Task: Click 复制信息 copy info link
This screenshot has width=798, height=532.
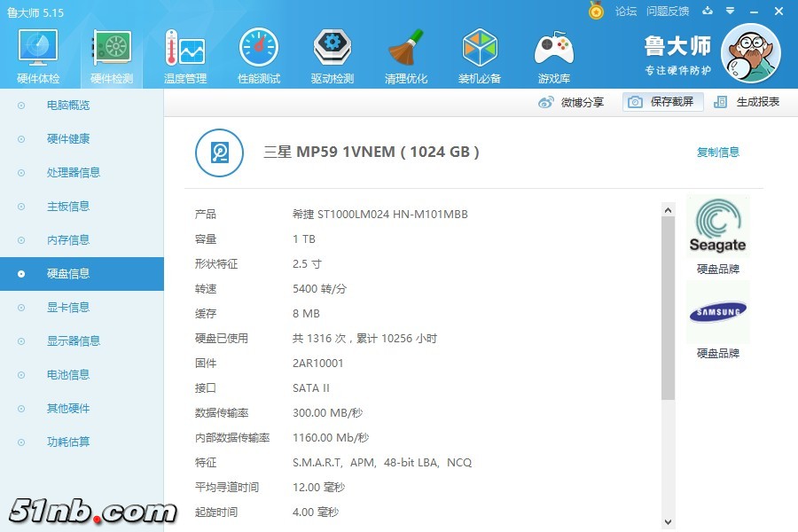Action: click(717, 152)
